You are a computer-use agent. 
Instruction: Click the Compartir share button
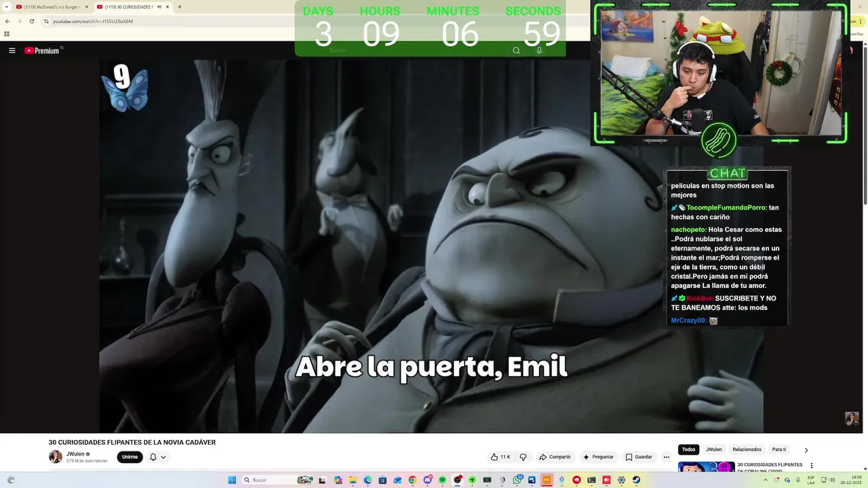pyautogui.click(x=555, y=457)
